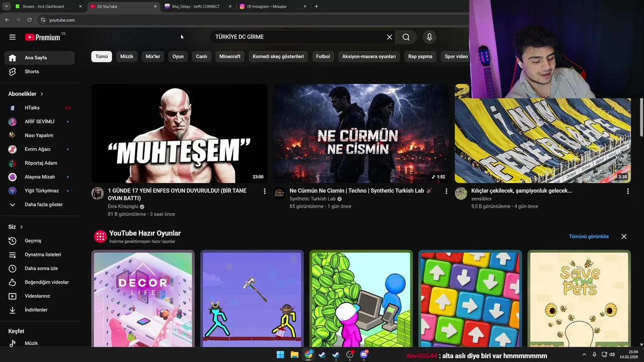Show hidden system tray icons

[x=584, y=355]
